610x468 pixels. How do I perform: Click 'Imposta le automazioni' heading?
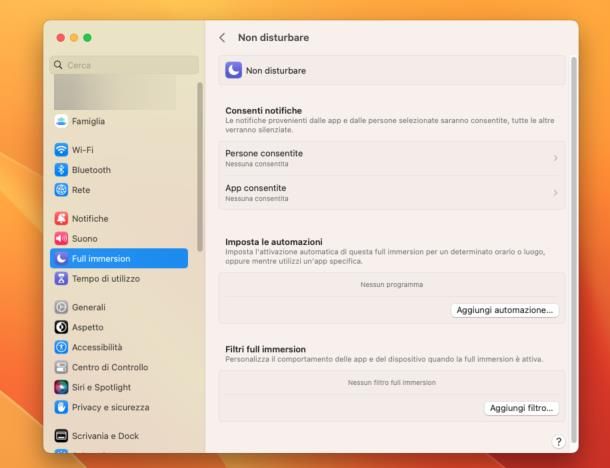point(274,242)
